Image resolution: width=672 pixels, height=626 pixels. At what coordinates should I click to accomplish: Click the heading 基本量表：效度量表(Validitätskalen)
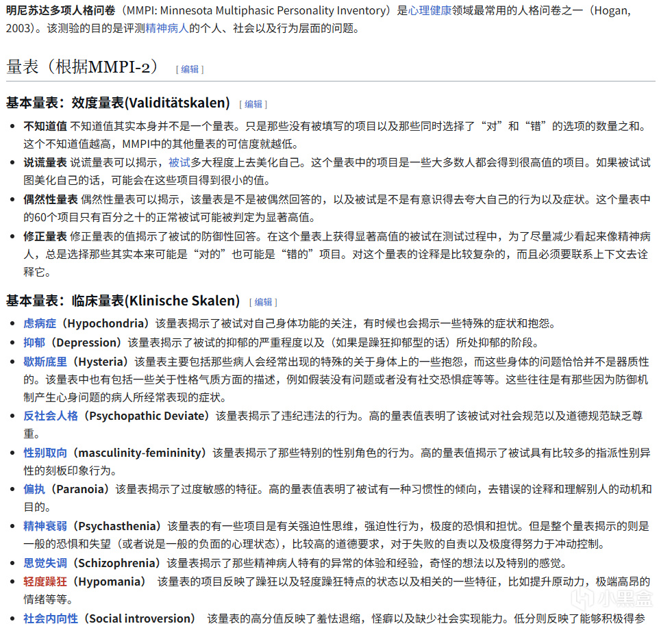(118, 103)
